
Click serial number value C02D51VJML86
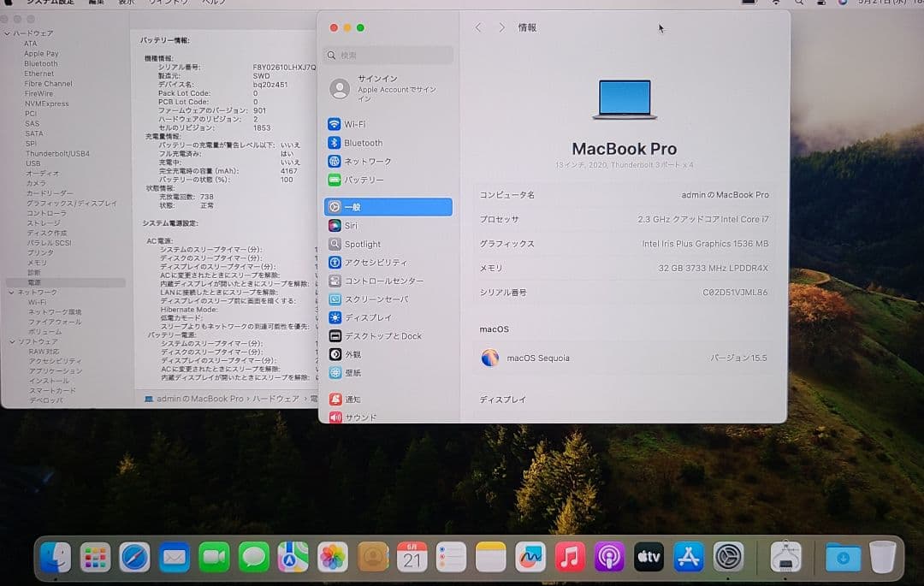[x=735, y=292]
